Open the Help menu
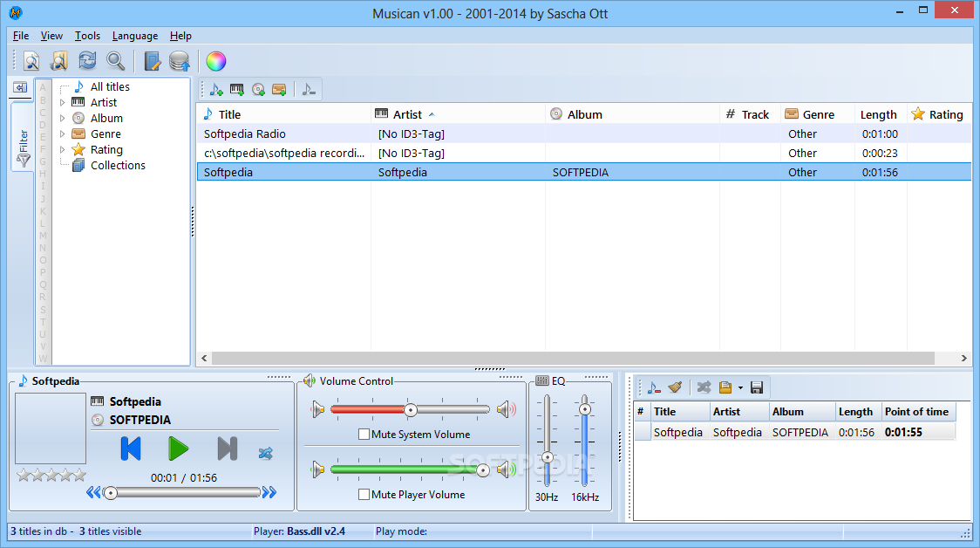This screenshot has width=980, height=548. point(180,36)
